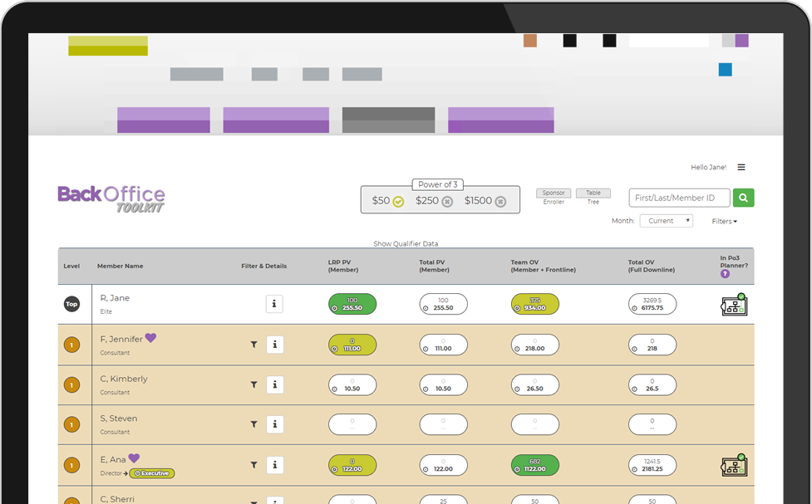Click the purple help icon under Po3 Planner
The height and width of the screenshot is (504, 812).
pyautogui.click(x=725, y=274)
